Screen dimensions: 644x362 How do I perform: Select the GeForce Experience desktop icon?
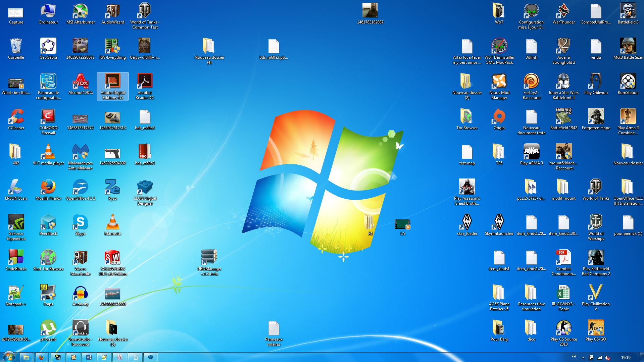tap(16, 228)
